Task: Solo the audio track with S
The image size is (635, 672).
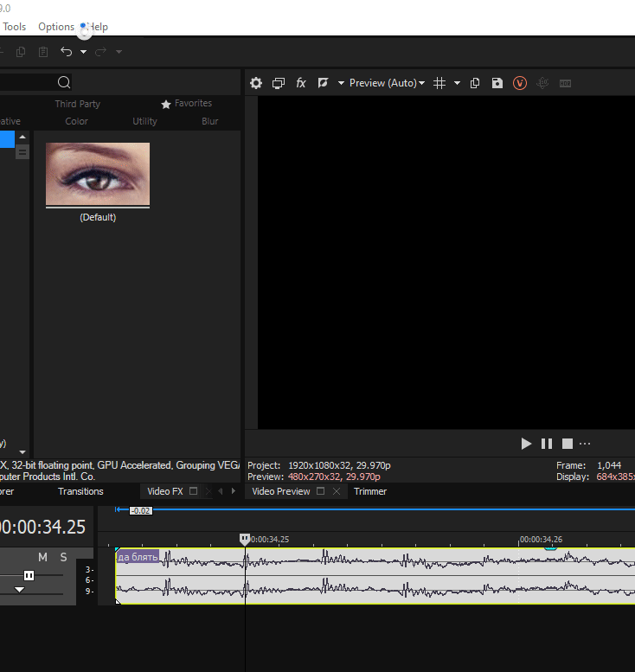Action: (x=63, y=557)
